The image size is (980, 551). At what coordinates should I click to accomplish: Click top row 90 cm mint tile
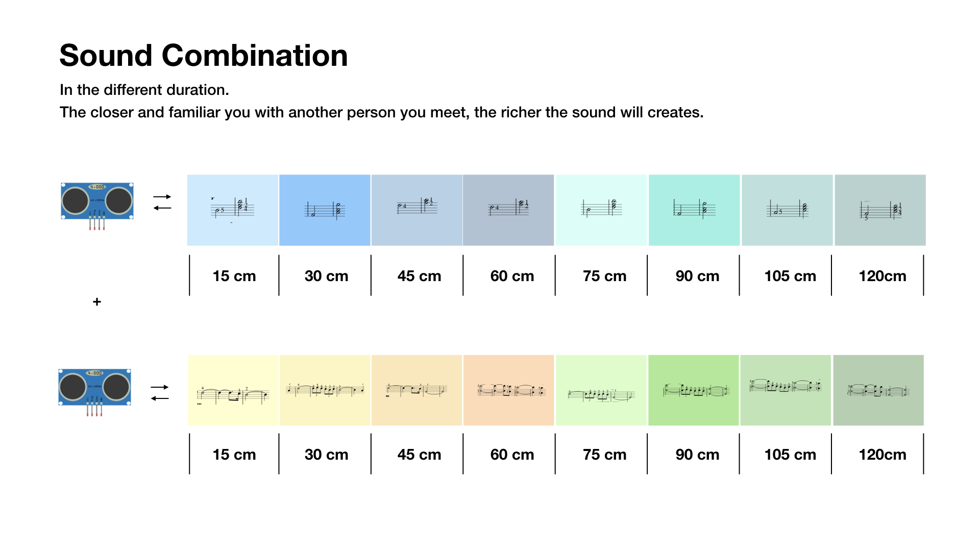pos(694,210)
